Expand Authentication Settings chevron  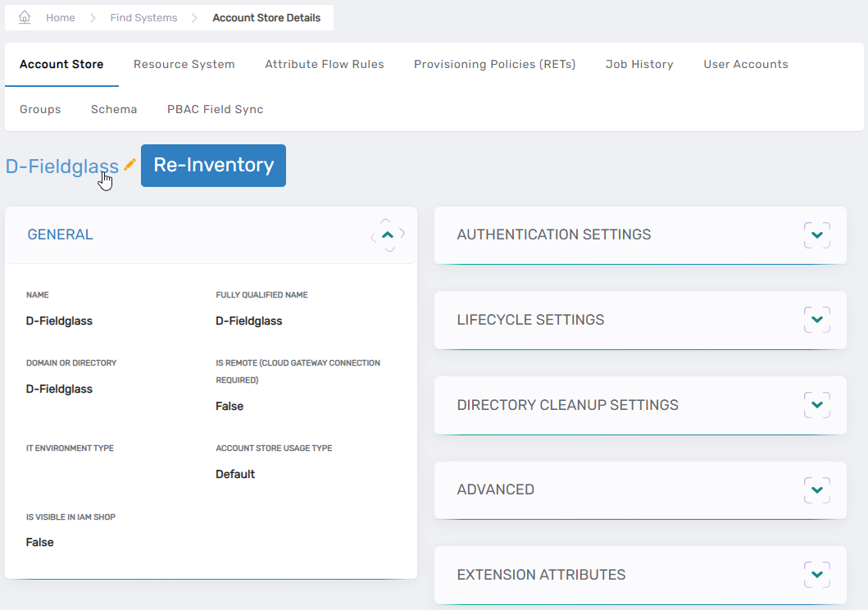[816, 235]
